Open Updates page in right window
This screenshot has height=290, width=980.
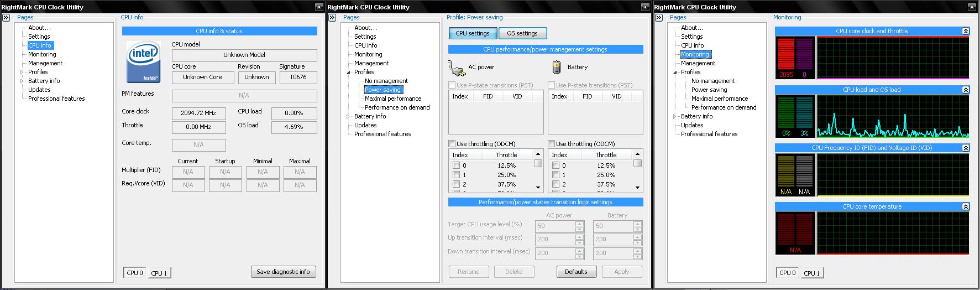click(x=692, y=125)
